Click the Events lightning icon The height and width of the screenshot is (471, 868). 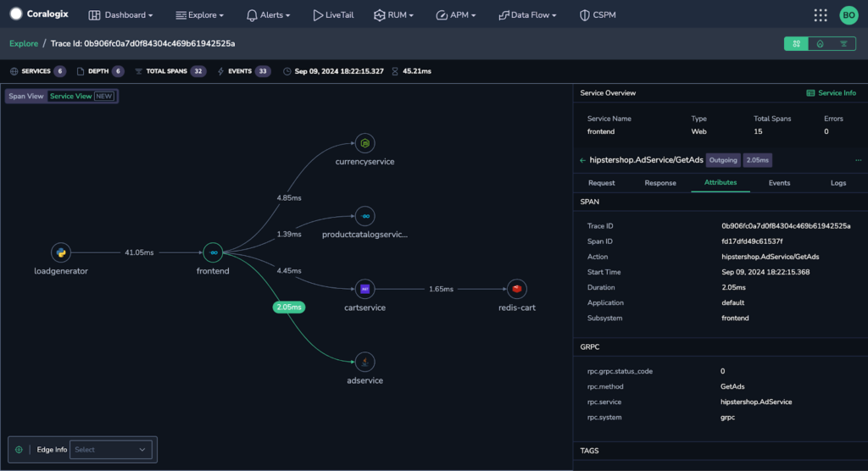pyautogui.click(x=221, y=71)
